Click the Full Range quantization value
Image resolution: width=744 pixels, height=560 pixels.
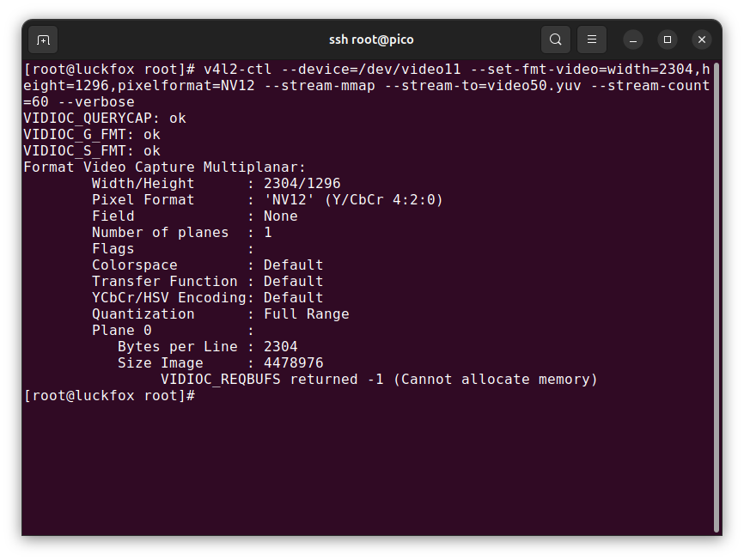(x=307, y=313)
